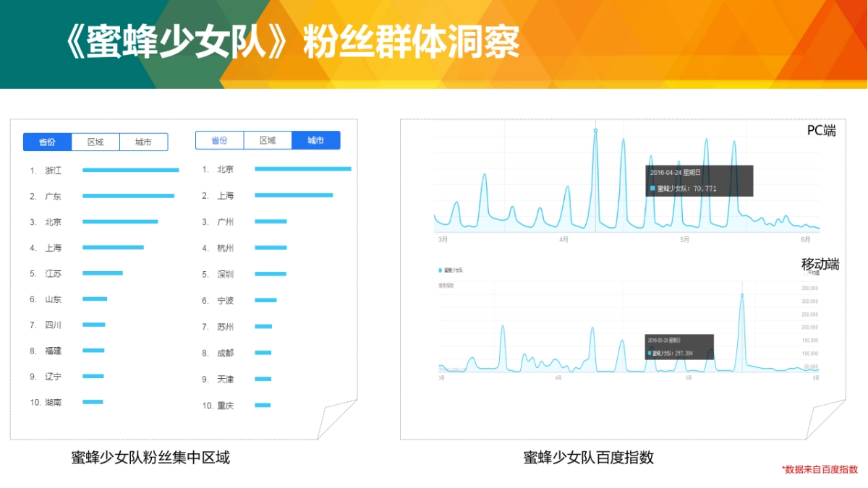Toggle 蜜蜂少女队 legend marker above mobile chart

(x=441, y=270)
